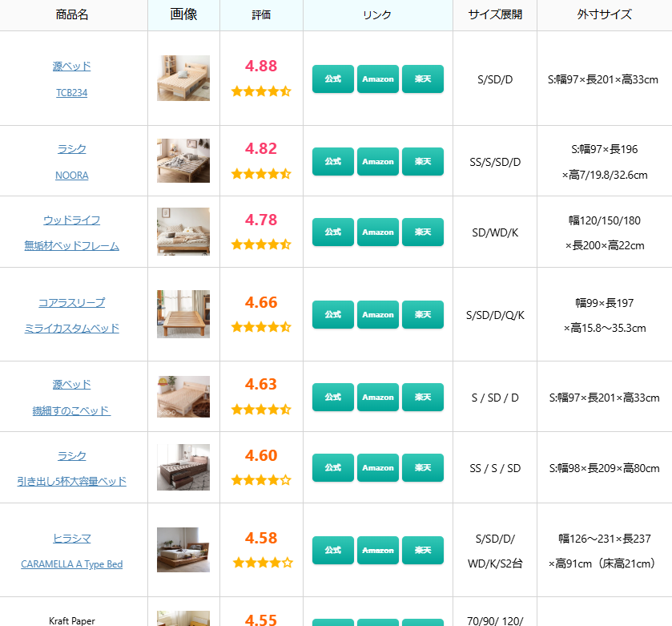Screen dimensions: 672x626
Task: Click the 引き出し5杯大容量ベッド thumbnail image
Action: 183,467
